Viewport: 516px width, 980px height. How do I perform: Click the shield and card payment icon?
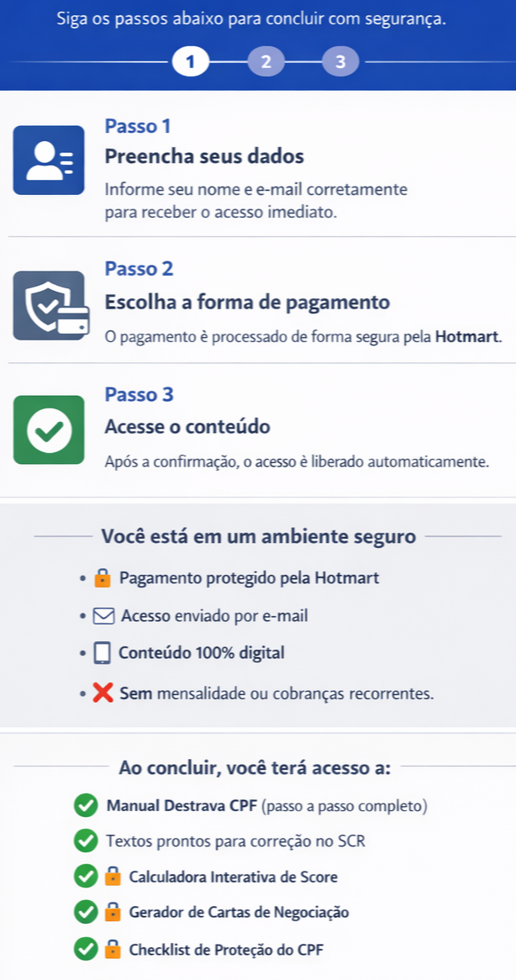pos(49,304)
